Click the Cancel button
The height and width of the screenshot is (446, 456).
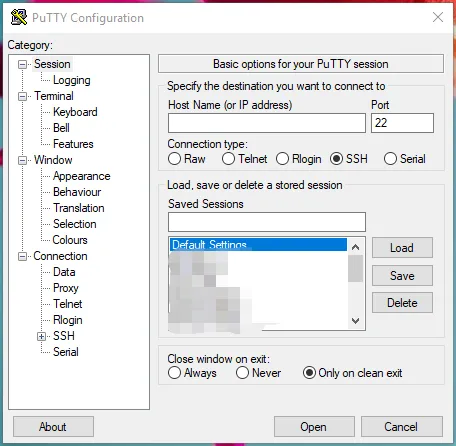(402, 426)
